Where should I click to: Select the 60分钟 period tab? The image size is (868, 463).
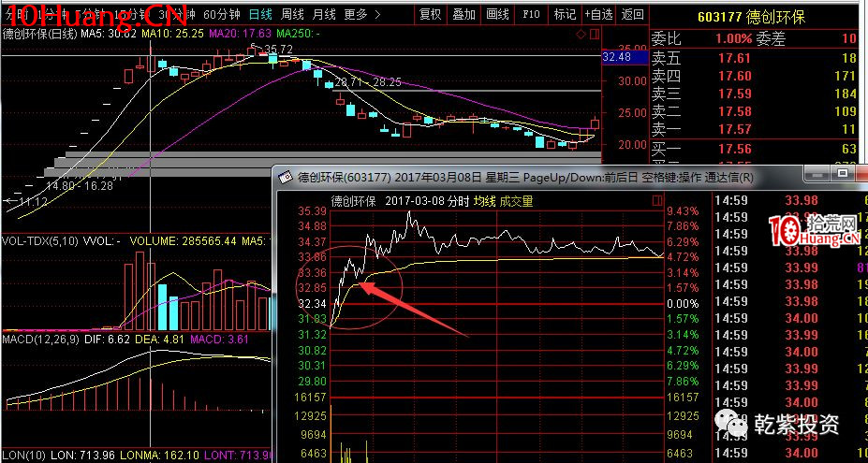click(220, 14)
